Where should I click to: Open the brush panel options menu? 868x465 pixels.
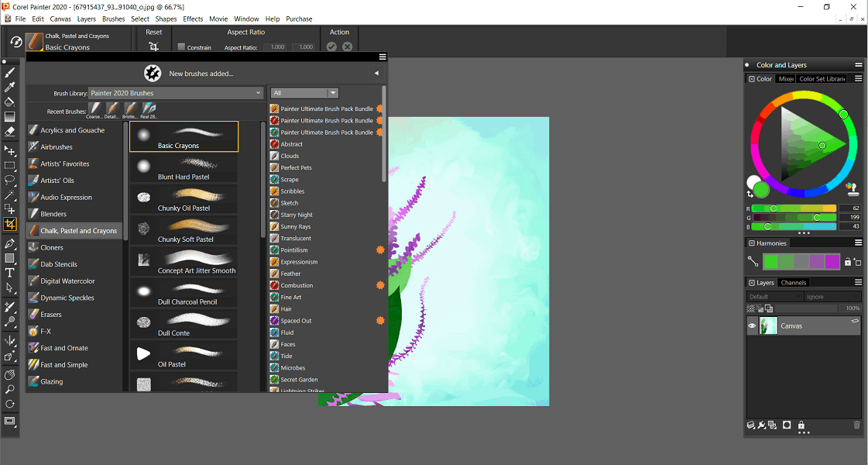[x=383, y=57]
